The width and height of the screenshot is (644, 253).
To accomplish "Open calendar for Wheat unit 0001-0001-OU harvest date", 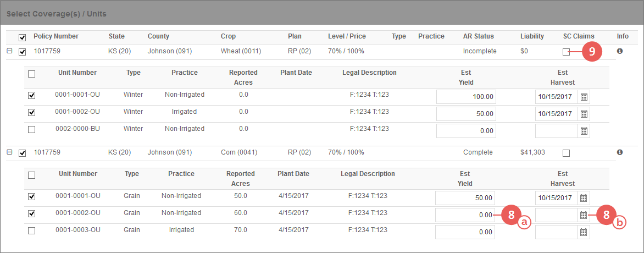I will coord(584,97).
